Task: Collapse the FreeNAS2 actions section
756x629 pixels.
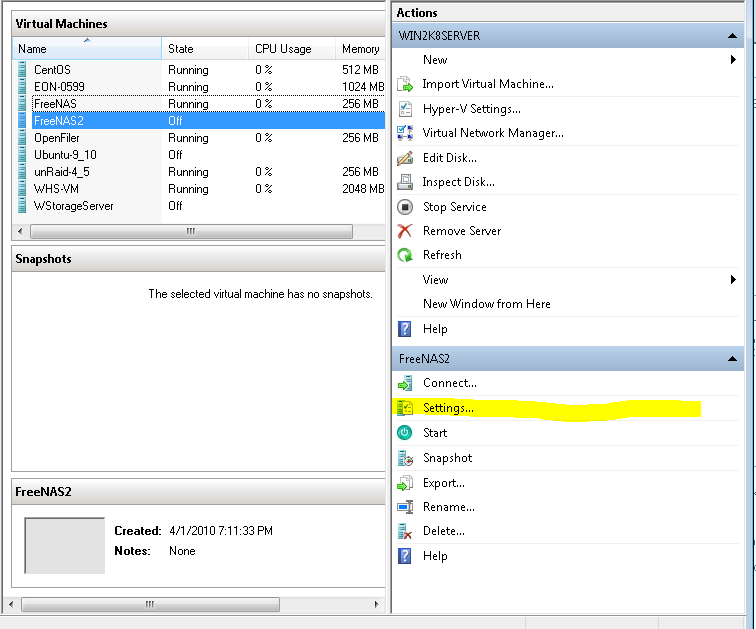Action: (x=732, y=359)
